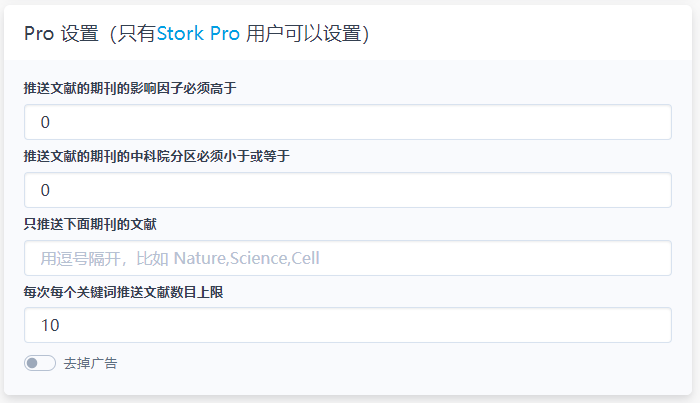This screenshot has width=700, height=403.
Task: Click the 0 value under 中科院分区 label
Action: pos(45,190)
